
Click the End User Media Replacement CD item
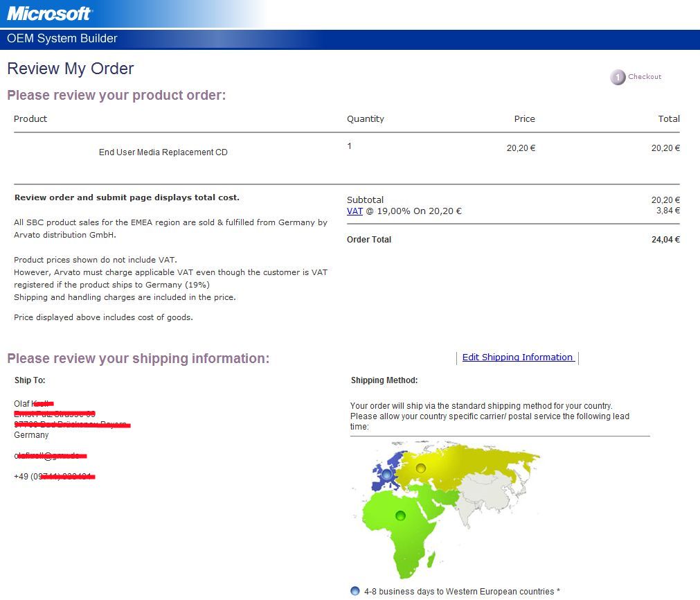[163, 152]
